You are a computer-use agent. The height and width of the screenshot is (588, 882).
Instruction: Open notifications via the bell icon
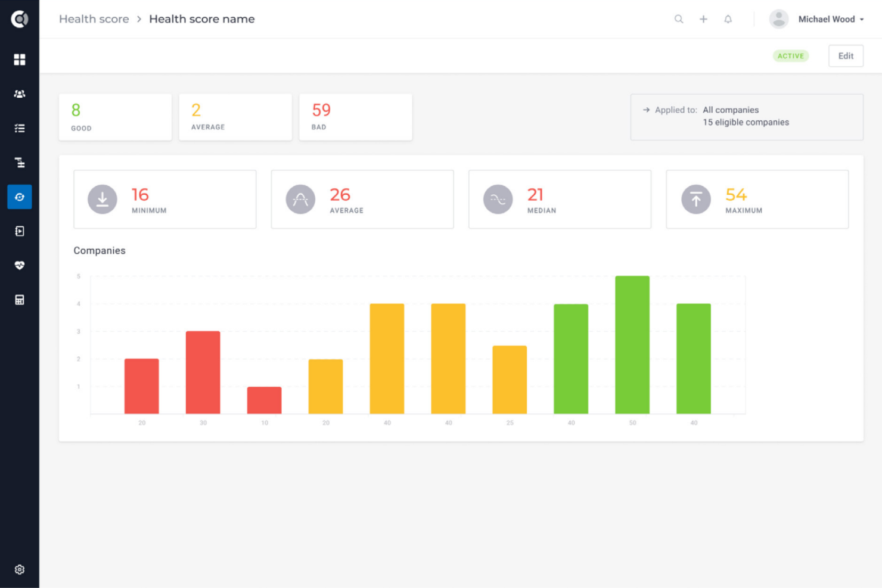(x=728, y=18)
